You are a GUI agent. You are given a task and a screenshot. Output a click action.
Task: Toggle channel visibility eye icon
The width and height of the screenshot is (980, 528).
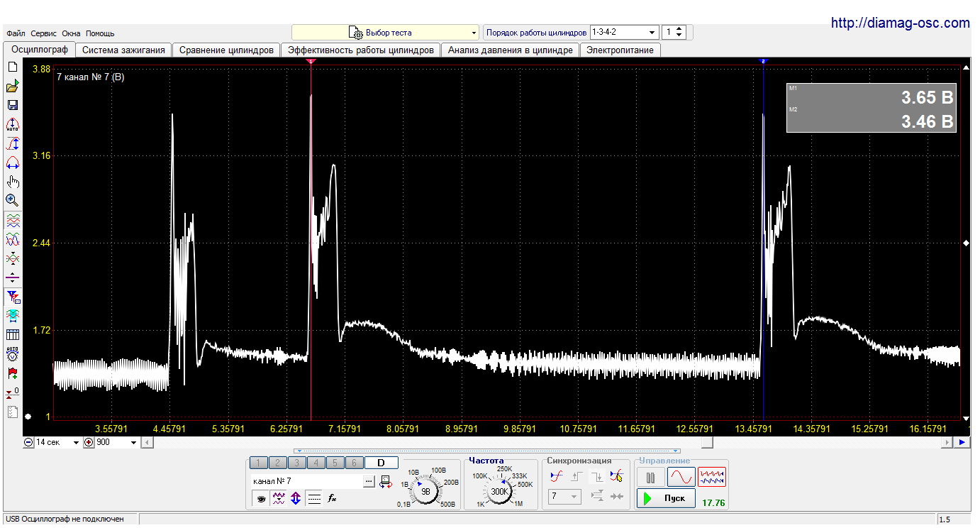click(x=262, y=499)
